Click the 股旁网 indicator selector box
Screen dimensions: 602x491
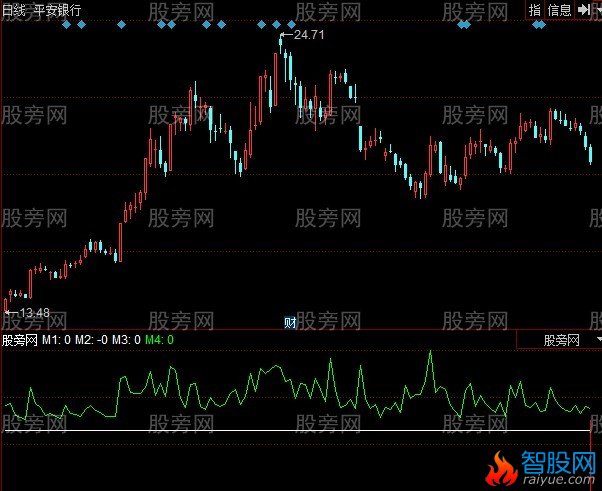point(559,340)
